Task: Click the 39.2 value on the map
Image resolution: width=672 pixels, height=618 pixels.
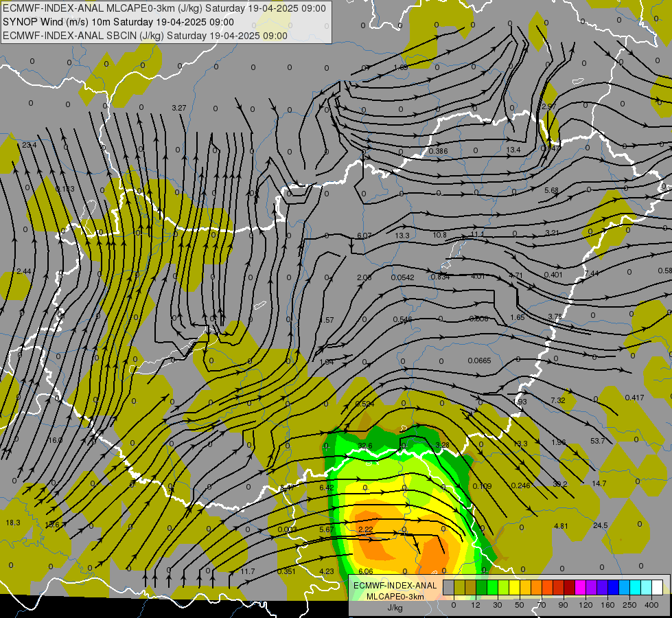Action: coord(560,484)
